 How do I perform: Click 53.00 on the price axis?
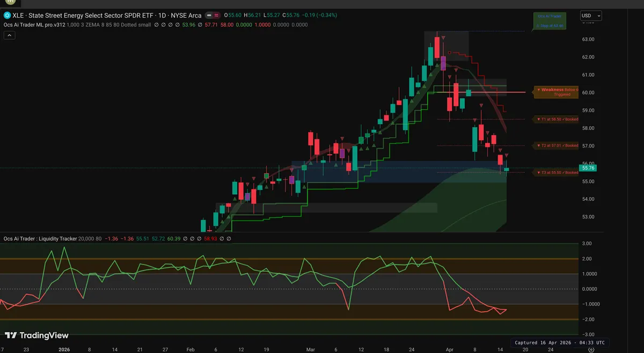588,217
